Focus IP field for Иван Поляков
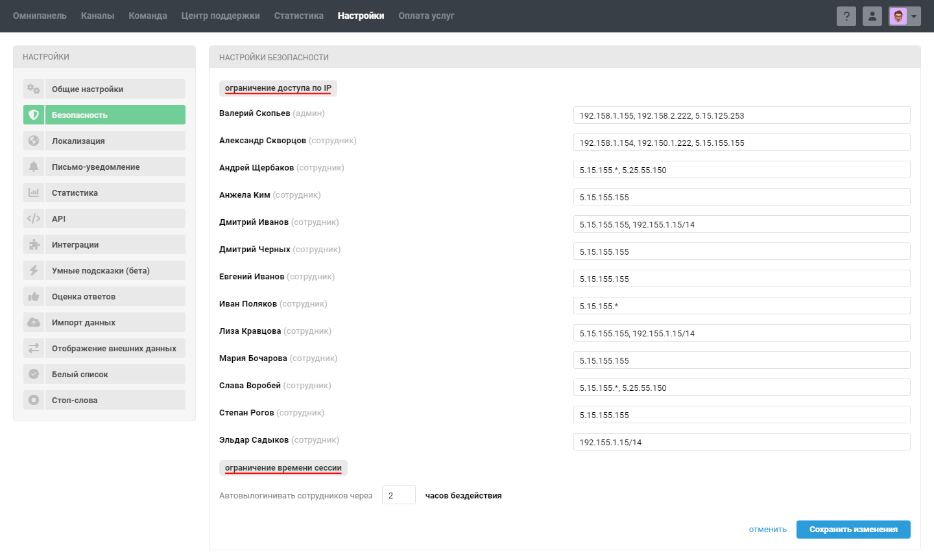The image size is (934, 560). coord(742,306)
